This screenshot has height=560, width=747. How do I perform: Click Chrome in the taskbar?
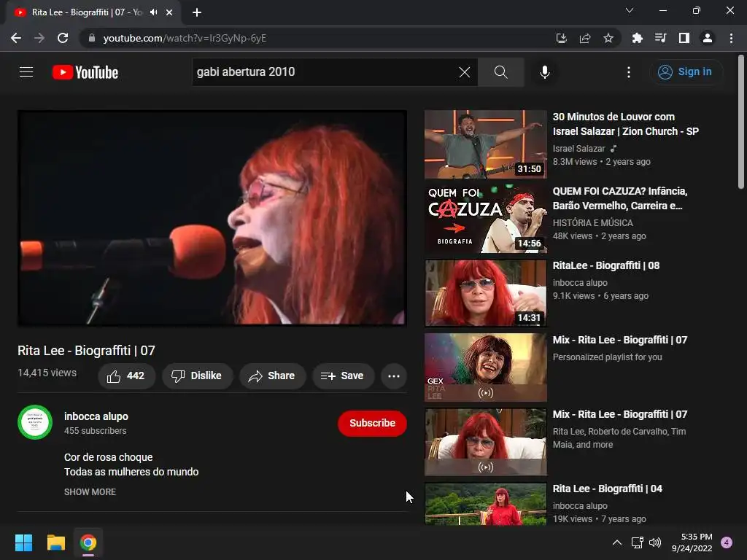tap(88, 542)
